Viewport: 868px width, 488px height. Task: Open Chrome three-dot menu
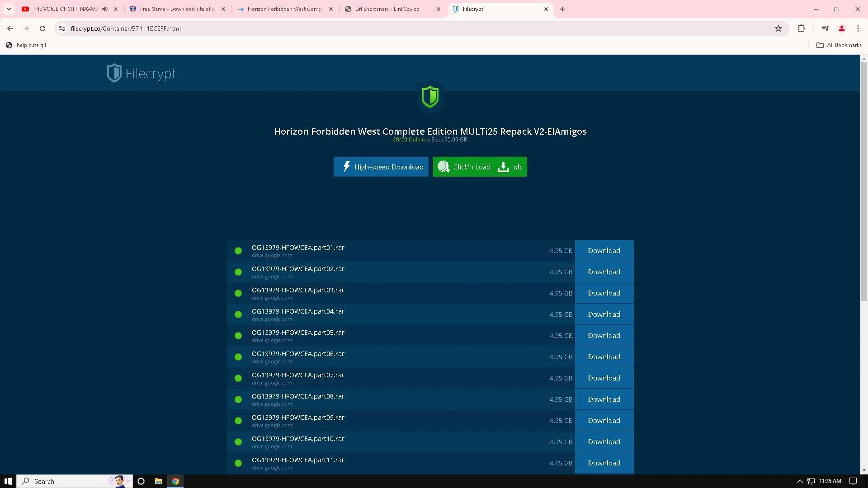pyautogui.click(x=858, y=28)
